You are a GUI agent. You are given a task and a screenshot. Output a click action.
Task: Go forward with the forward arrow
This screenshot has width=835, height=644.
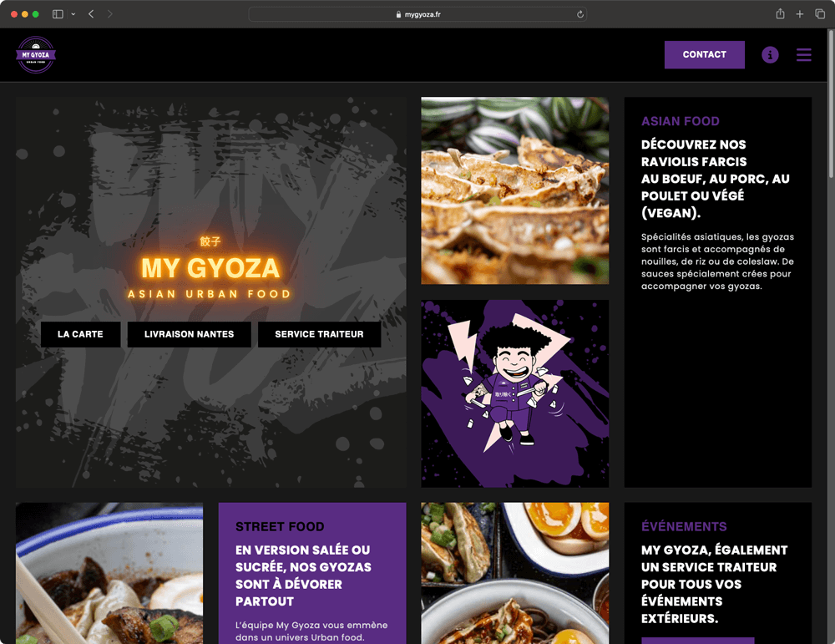[109, 14]
